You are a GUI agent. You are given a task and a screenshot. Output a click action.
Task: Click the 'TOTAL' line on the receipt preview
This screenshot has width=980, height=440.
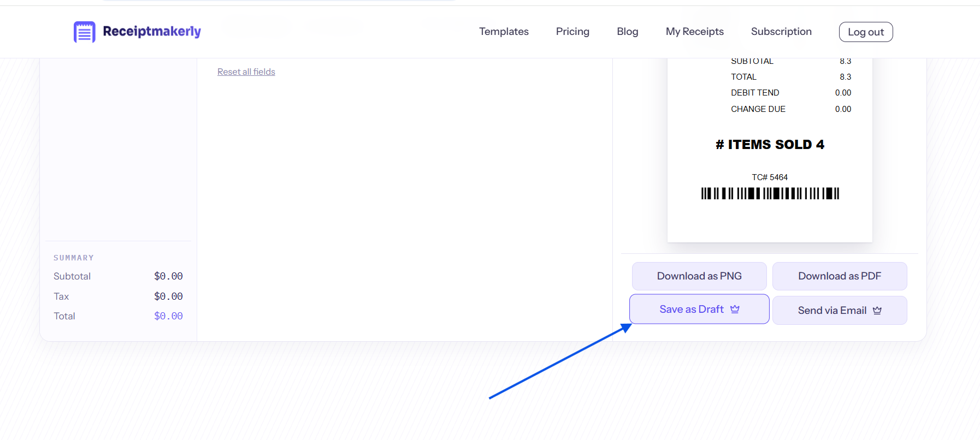791,77
